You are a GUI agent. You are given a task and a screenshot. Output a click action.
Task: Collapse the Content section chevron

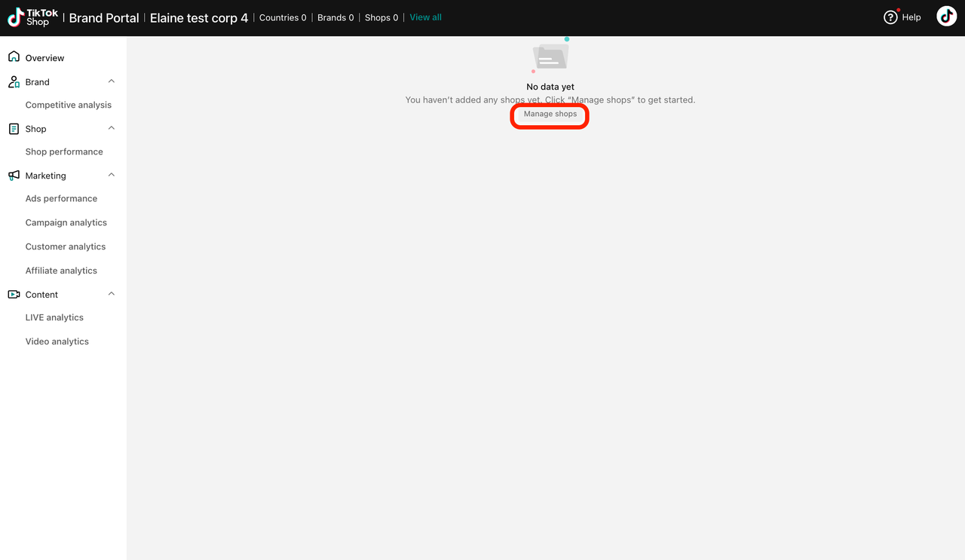(x=112, y=294)
